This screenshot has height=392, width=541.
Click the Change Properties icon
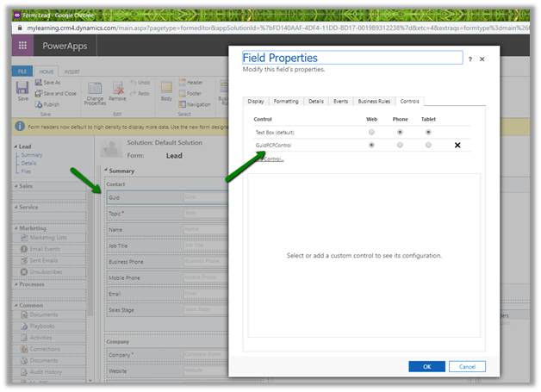pos(94,88)
